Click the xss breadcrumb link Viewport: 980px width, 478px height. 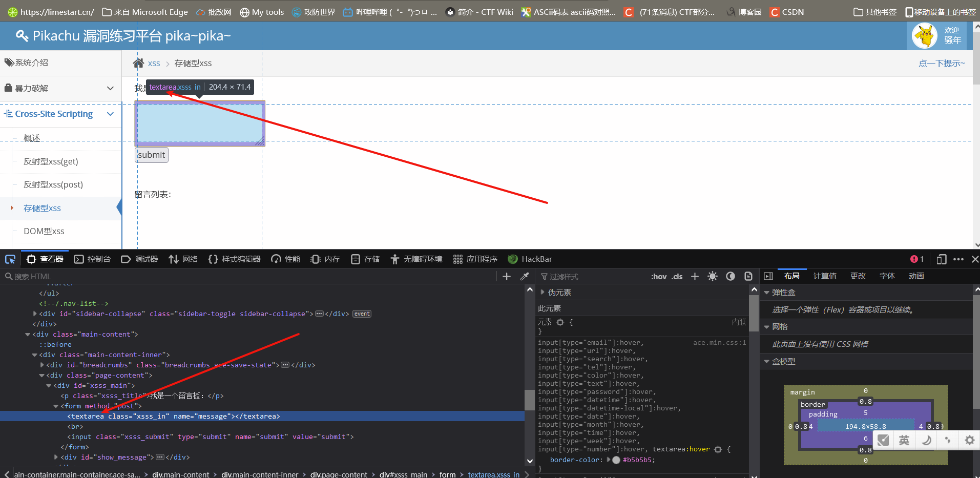point(154,64)
